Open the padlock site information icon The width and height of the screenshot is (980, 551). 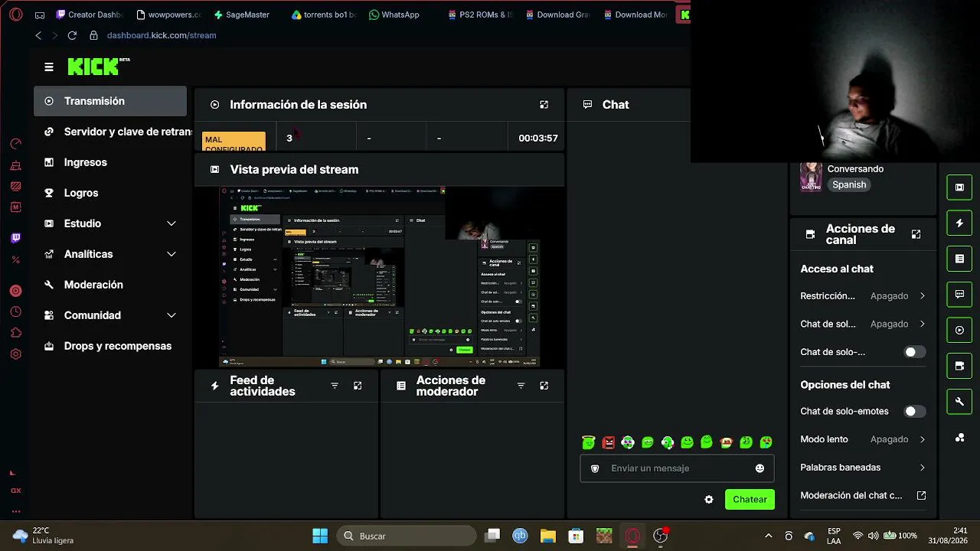(x=93, y=35)
